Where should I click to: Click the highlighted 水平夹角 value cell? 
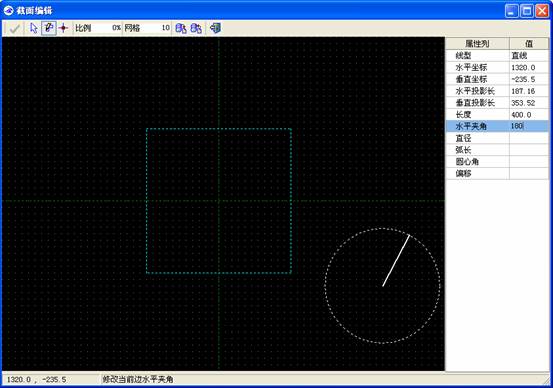point(529,126)
